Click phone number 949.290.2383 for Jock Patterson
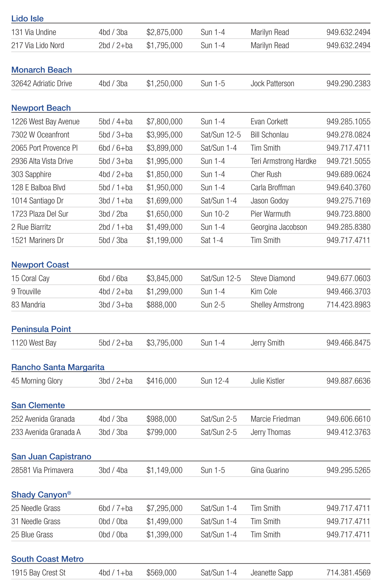The height and width of the screenshot is (588, 386). [348, 84]
